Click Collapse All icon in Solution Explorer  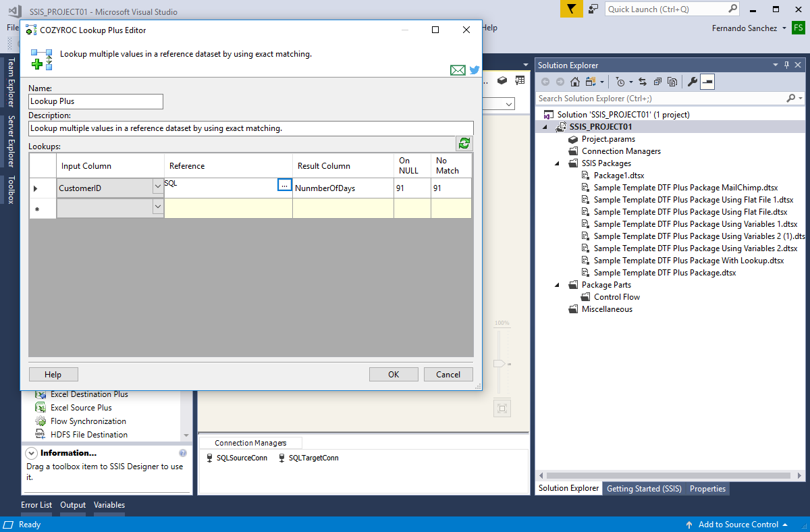(x=657, y=82)
